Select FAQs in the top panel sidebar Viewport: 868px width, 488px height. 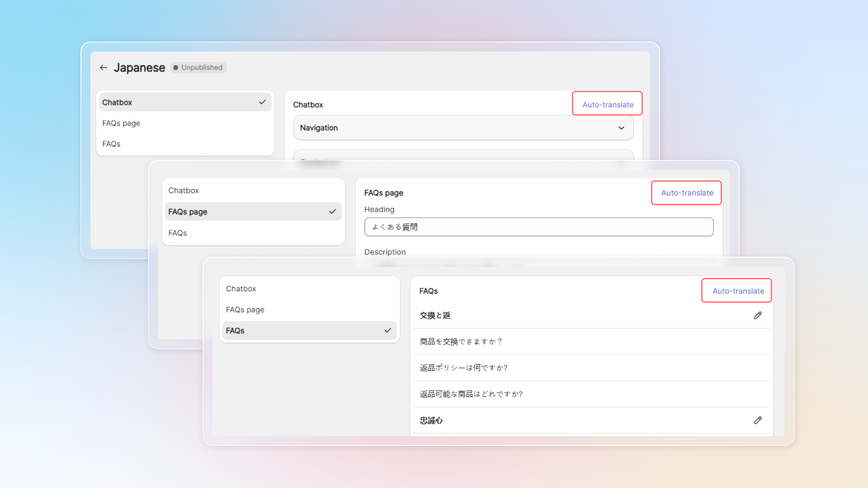coord(111,144)
